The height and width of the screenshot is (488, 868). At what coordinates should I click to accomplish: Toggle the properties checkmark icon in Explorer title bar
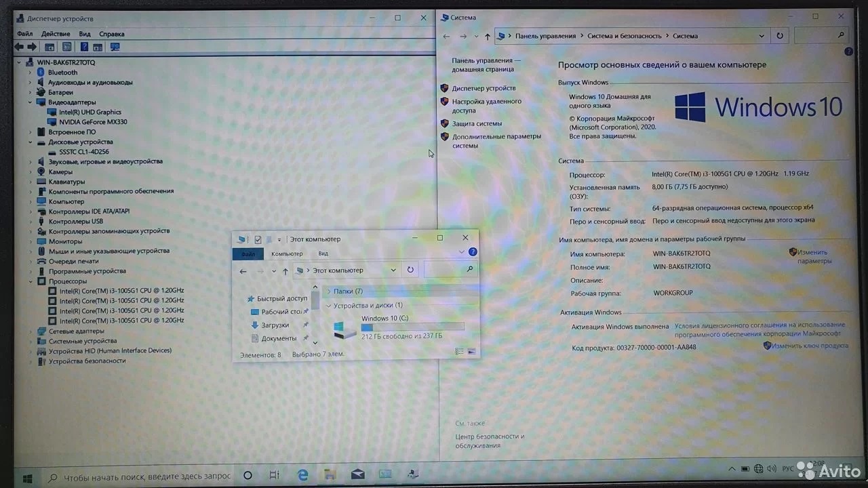(x=258, y=239)
